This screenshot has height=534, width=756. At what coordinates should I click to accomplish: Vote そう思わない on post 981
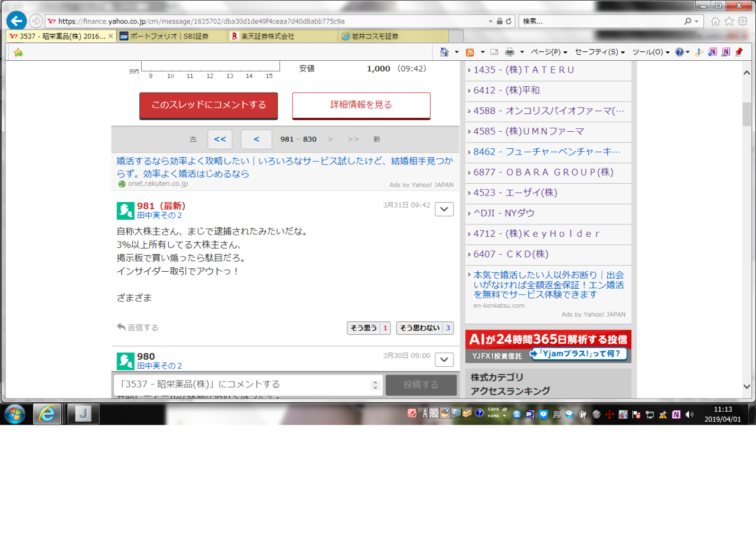pos(424,328)
